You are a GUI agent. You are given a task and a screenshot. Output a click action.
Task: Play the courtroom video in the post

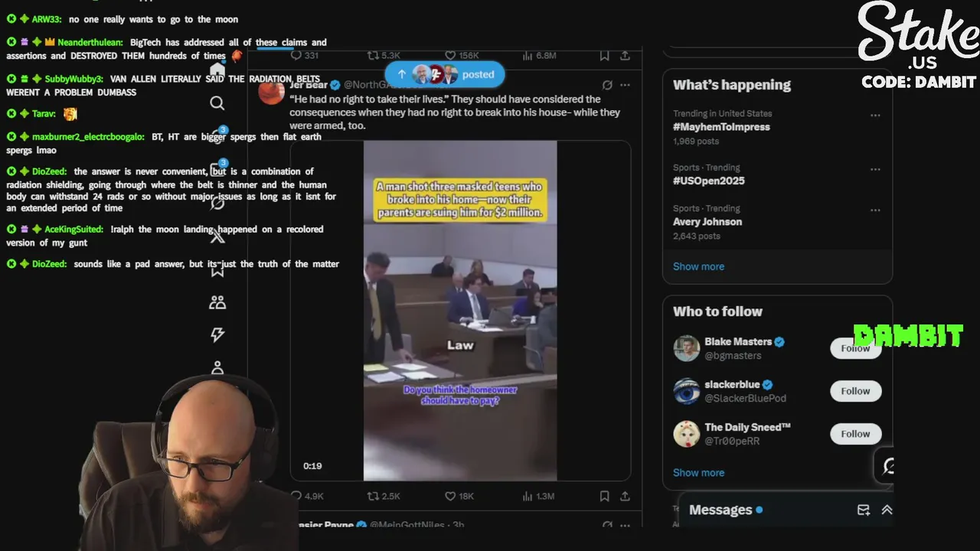pyautogui.click(x=460, y=310)
